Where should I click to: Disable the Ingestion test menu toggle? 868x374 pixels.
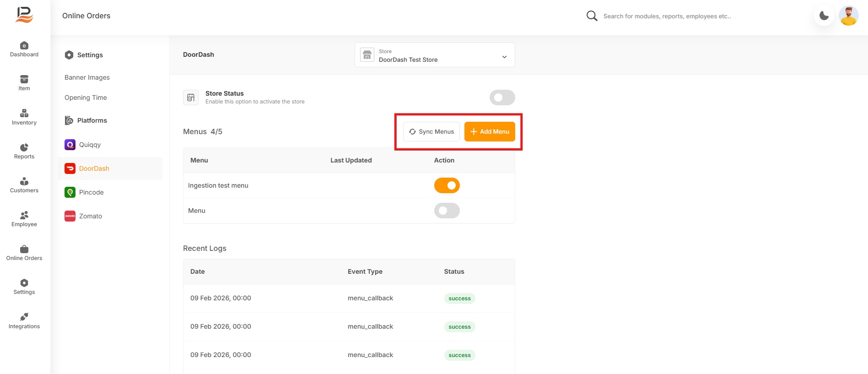[x=447, y=185]
